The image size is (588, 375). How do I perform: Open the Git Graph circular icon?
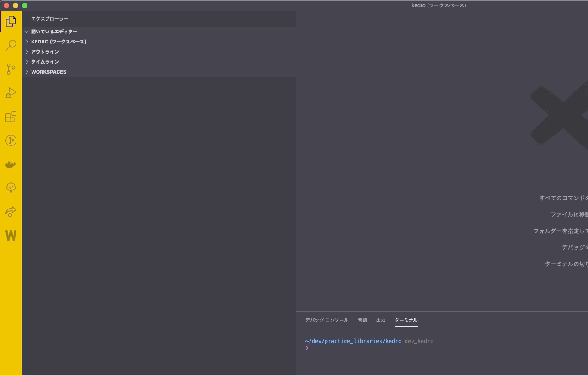tap(11, 140)
